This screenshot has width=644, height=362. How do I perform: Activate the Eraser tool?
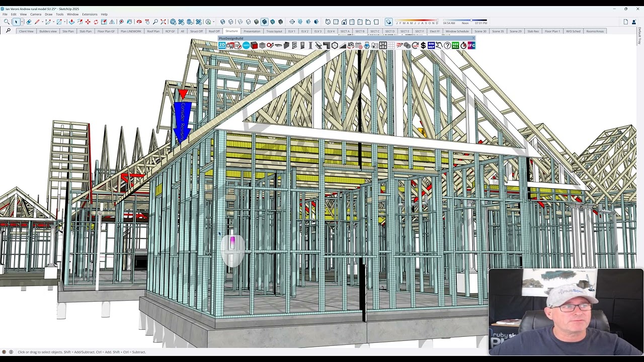(x=29, y=22)
